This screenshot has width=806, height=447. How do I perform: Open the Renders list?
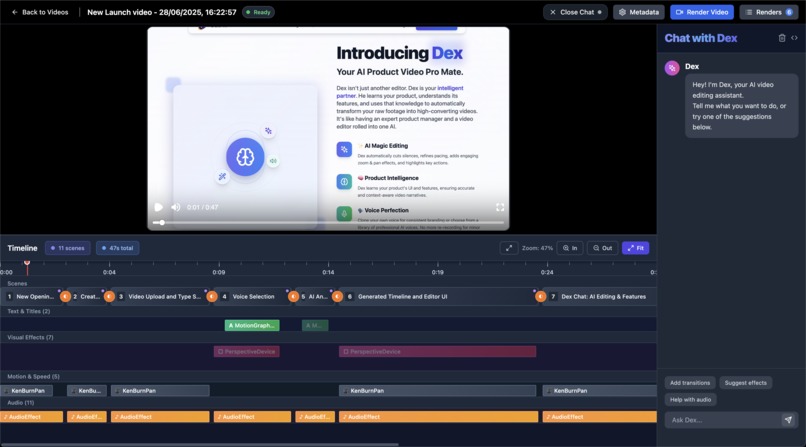click(769, 12)
